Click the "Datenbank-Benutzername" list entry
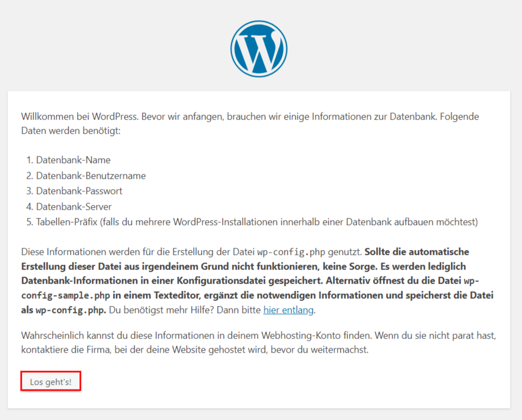The image size is (522, 420). pyautogui.click(x=91, y=176)
